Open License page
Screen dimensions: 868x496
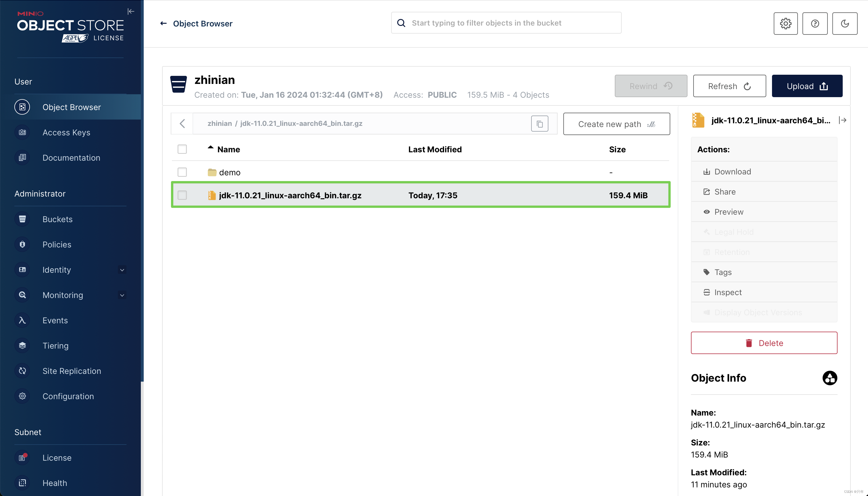tap(70, 457)
